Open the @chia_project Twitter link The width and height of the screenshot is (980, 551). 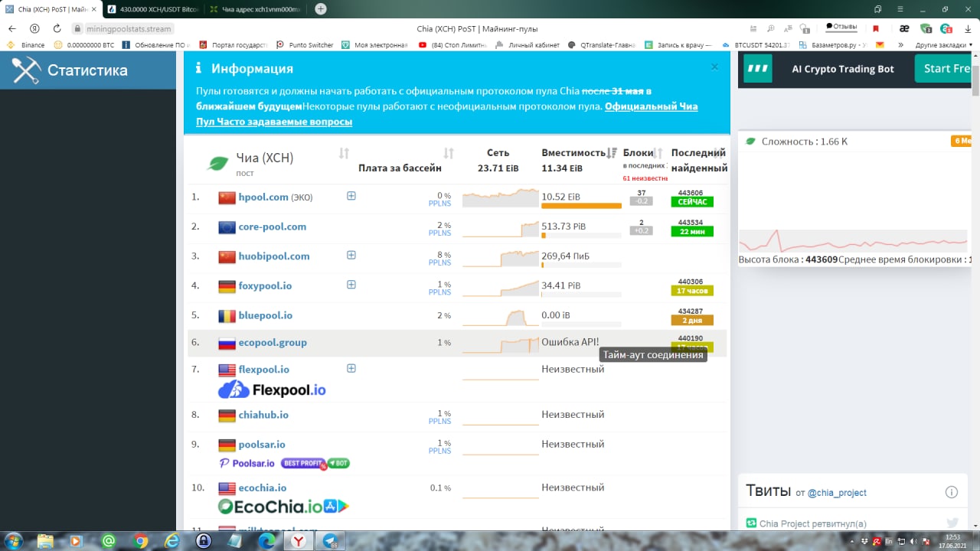pyautogui.click(x=837, y=493)
